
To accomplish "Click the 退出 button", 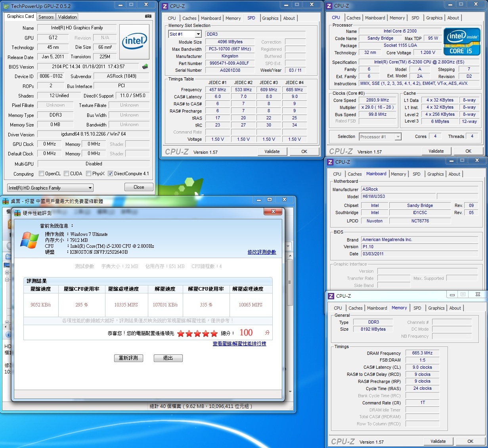I will [x=168, y=358].
